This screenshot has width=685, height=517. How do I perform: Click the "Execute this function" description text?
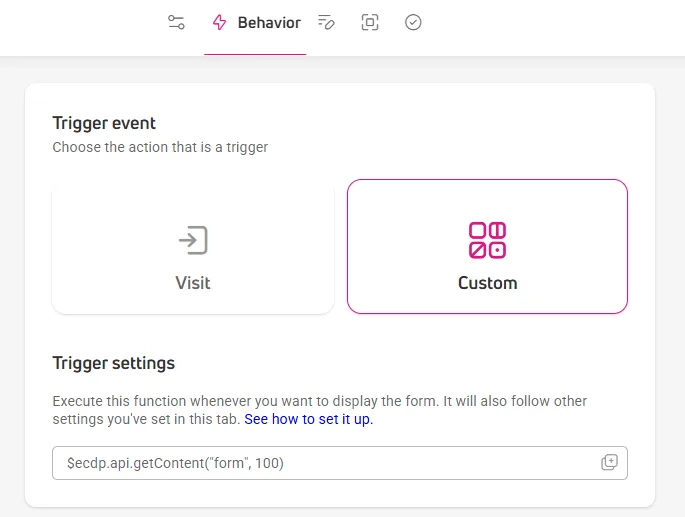[x=319, y=410]
